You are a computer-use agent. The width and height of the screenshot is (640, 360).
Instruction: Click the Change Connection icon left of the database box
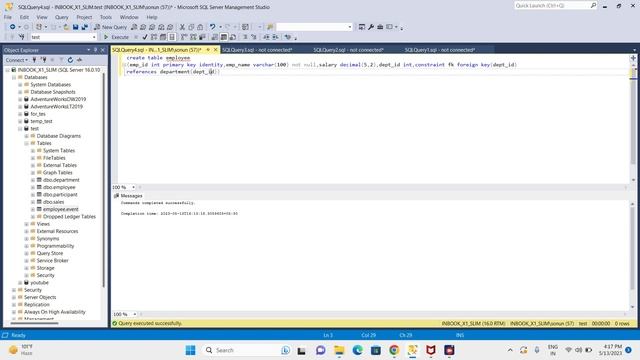pyautogui.click(x=22, y=37)
